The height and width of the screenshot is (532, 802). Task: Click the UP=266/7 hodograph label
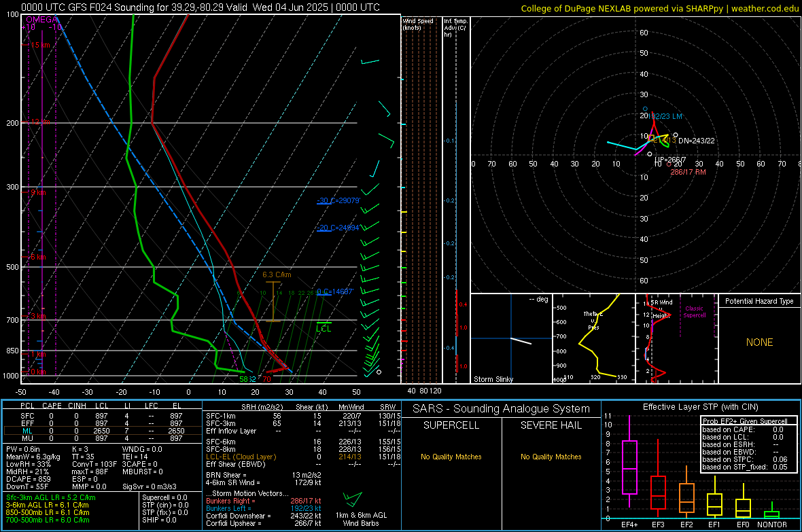click(x=670, y=160)
